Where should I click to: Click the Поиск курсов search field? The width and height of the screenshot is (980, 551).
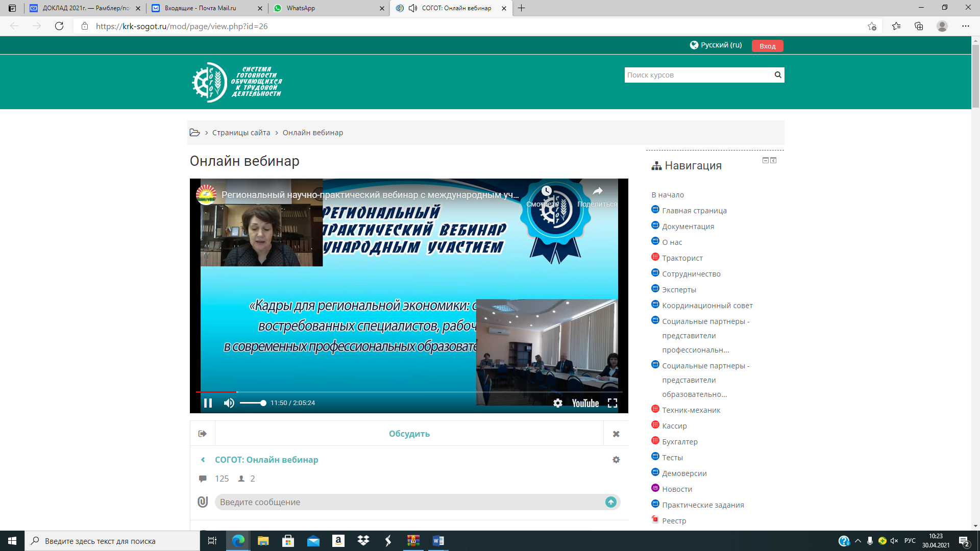(698, 75)
